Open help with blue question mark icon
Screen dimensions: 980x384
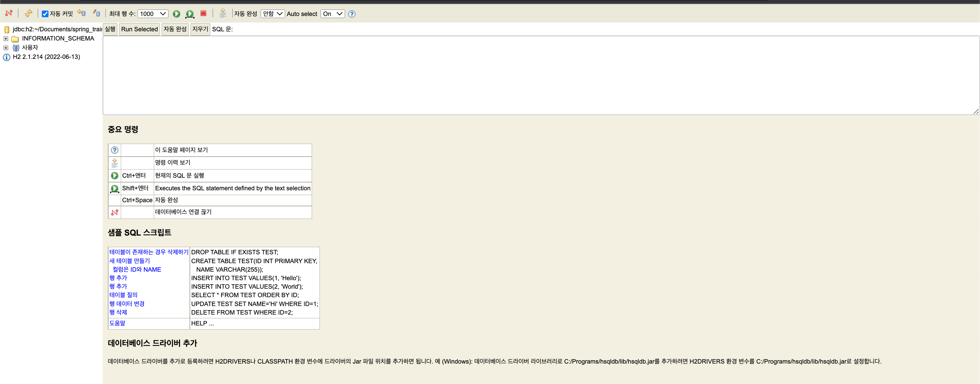(352, 14)
